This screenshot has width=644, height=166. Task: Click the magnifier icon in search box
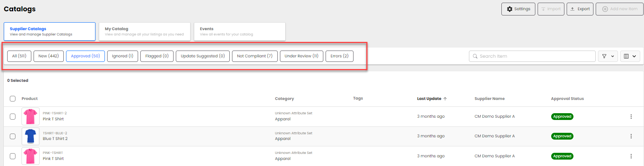point(475,56)
